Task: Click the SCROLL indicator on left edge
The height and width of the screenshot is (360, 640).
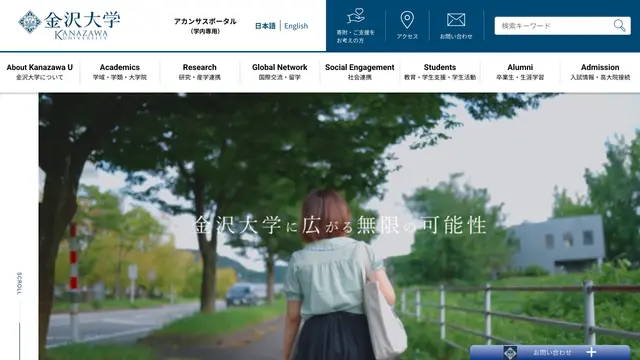Action: (19, 283)
